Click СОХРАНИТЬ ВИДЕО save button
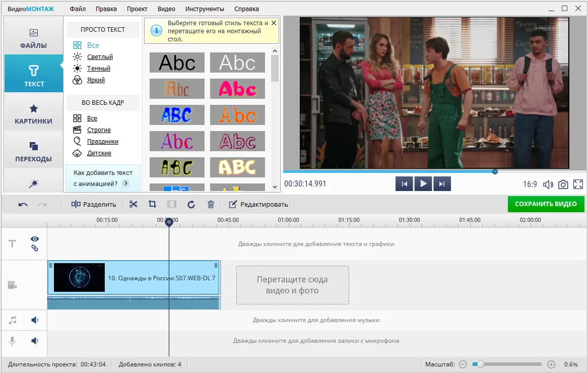 tap(546, 204)
